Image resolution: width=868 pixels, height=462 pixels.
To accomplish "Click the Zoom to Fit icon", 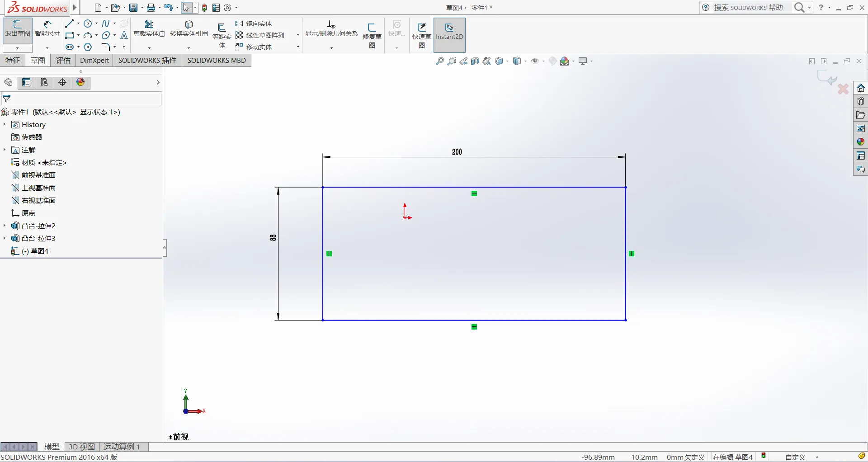I will 439,61.
